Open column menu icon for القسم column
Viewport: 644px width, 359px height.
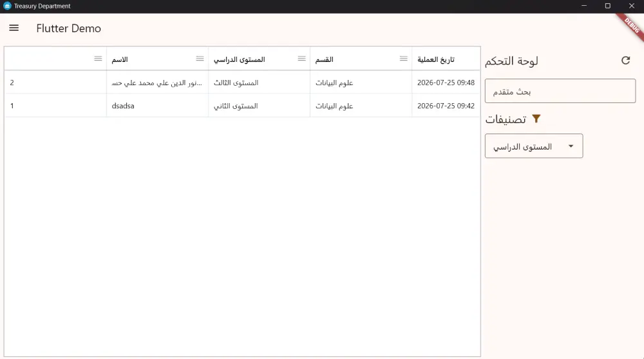point(403,59)
